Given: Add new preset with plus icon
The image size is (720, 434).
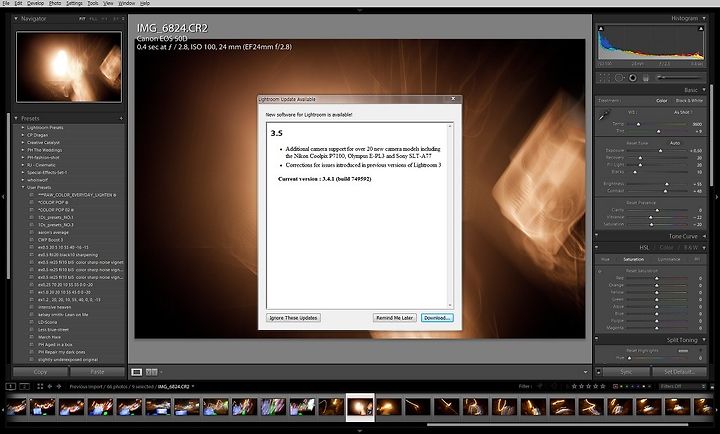Looking at the screenshot, I should [x=121, y=118].
